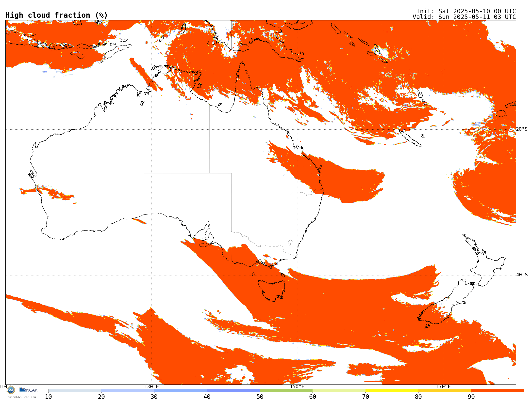
Task: Click the NCAR logo
Action: coord(28,390)
